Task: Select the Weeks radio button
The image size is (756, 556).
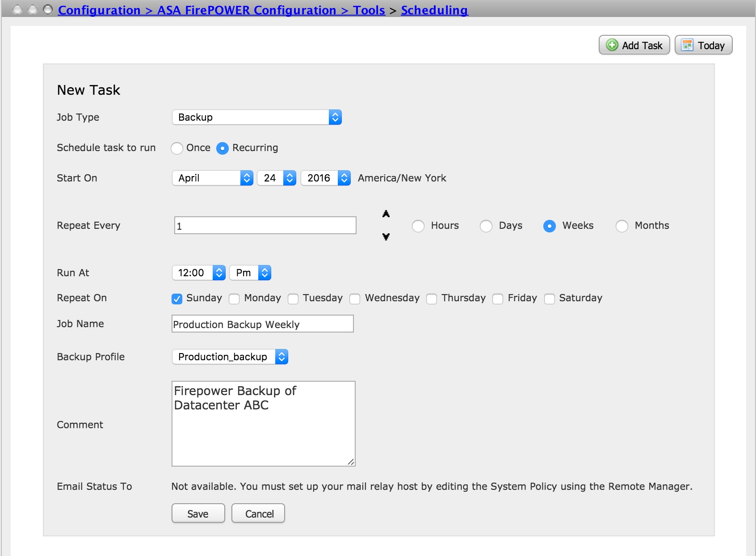Action: [550, 226]
